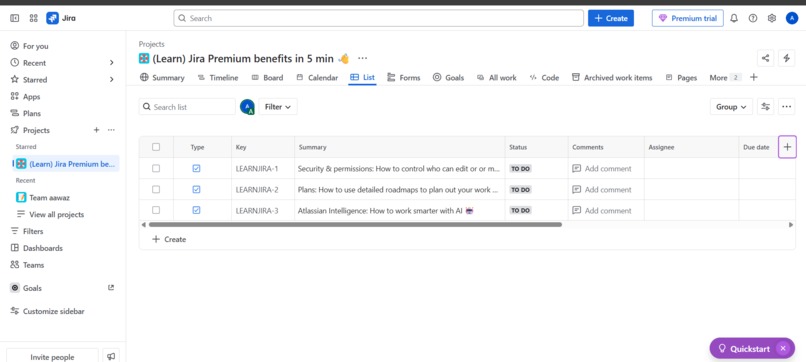Tick the checkbox for LEARNJIRA-3 row

(x=156, y=210)
